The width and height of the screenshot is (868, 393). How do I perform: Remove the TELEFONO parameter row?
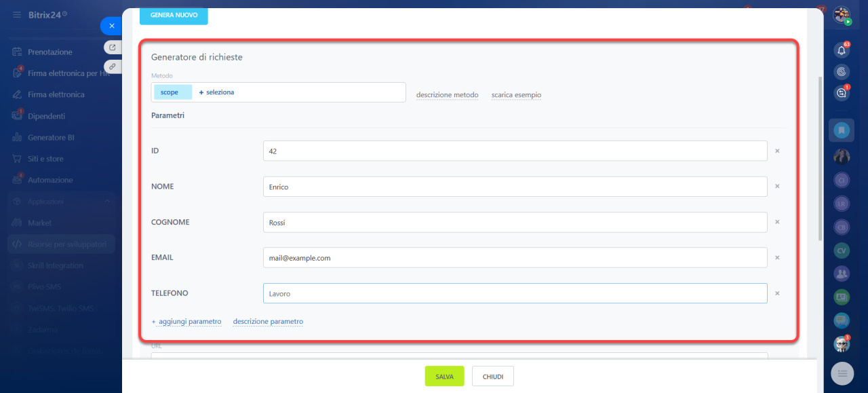pos(777,293)
